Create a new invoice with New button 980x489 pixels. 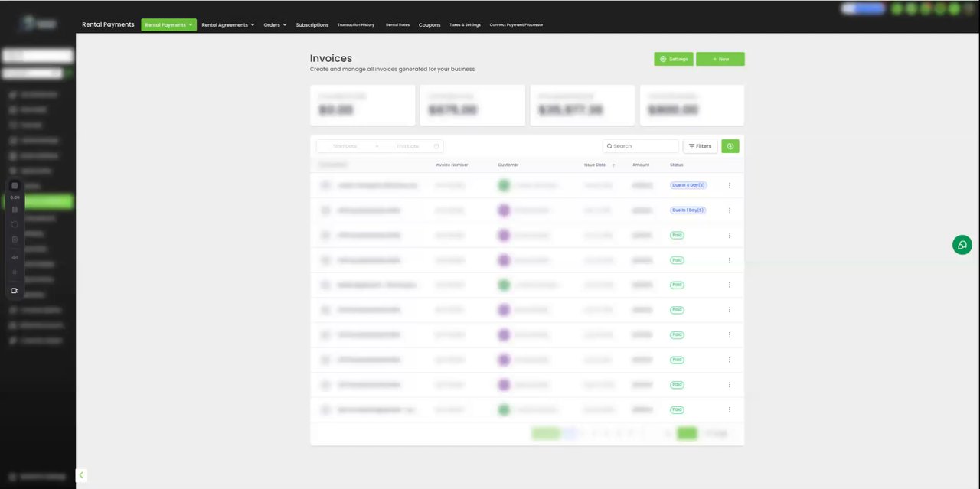click(720, 59)
